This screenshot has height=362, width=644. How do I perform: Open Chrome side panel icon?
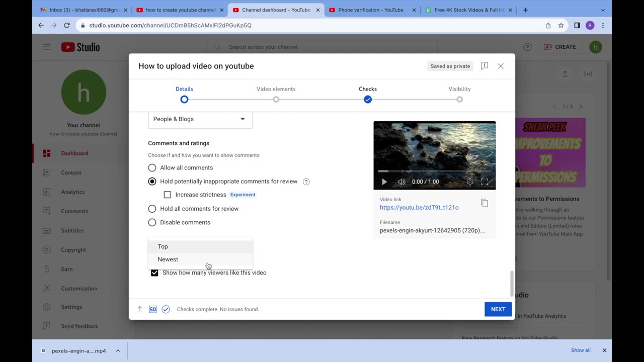coord(577,25)
